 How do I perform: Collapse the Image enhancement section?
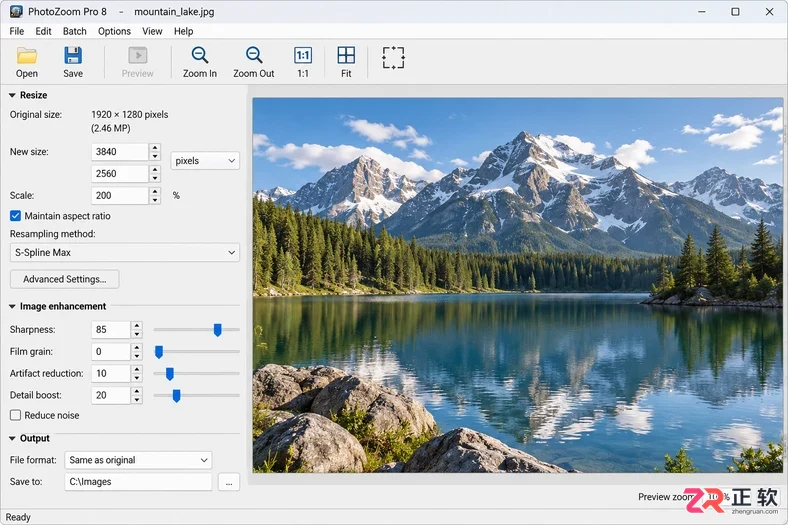coord(13,306)
